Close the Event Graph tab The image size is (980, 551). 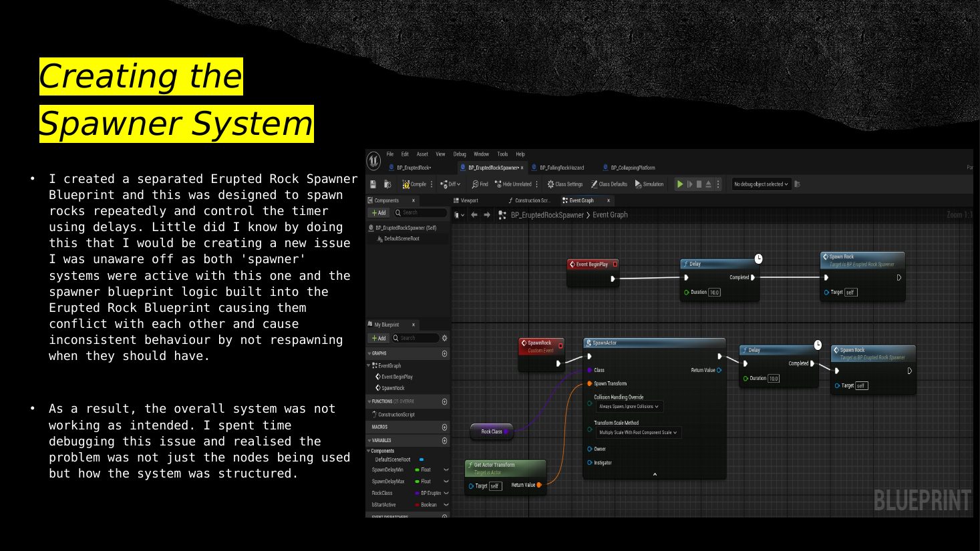click(609, 200)
